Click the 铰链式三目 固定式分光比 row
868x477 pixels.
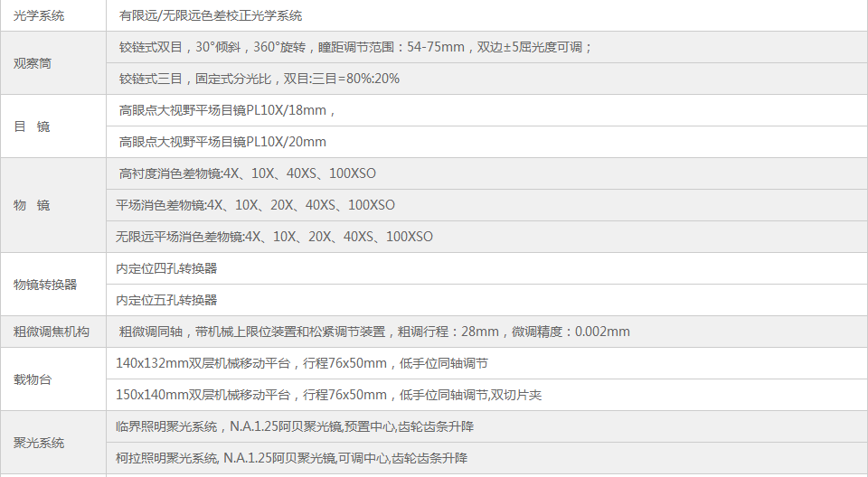tap(259, 79)
